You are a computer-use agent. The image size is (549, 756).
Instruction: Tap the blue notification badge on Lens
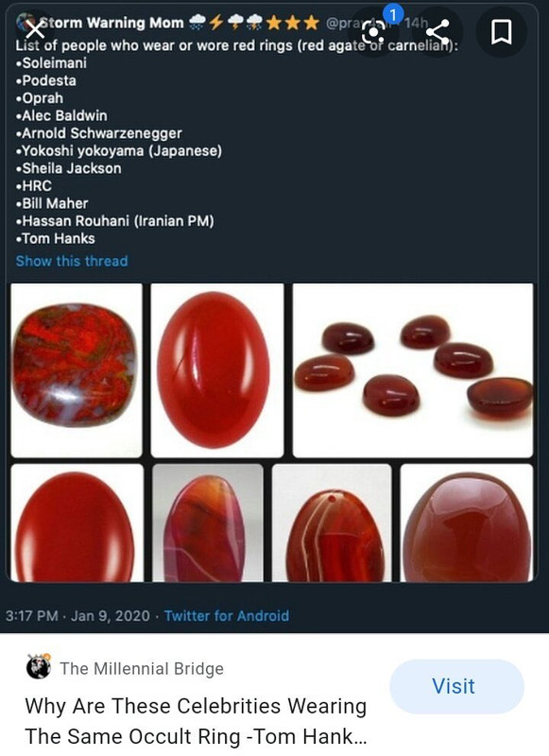[393, 15]
